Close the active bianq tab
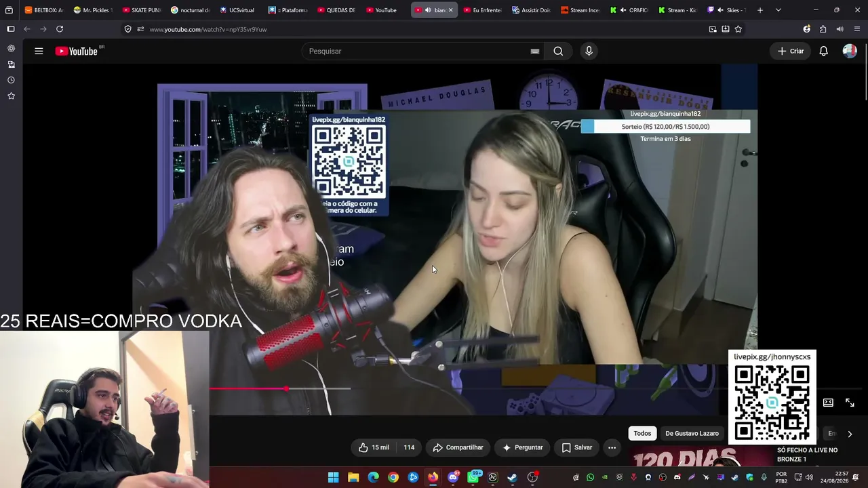 click(450, 10)
